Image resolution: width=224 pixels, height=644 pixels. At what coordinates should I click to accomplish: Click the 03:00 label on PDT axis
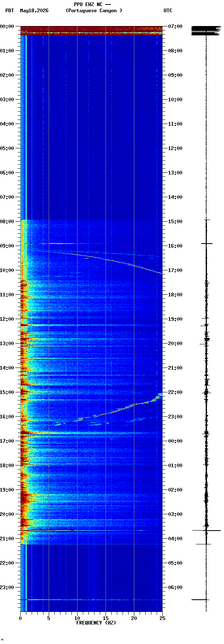[7, 99]
